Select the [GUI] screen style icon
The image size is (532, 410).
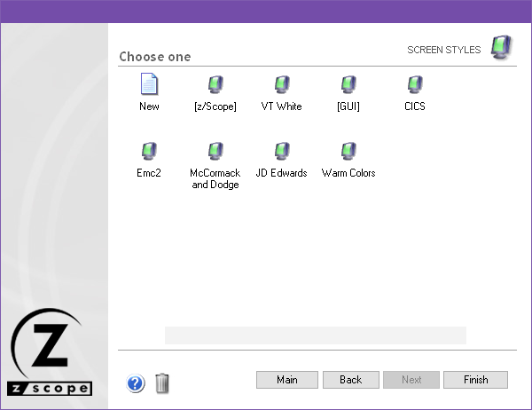(348, 84)
